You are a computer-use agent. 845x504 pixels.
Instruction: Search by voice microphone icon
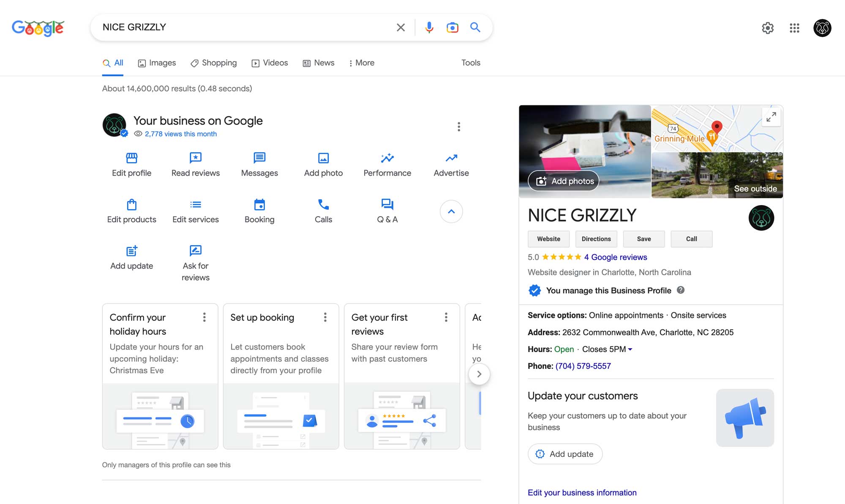click(x=429, y=27)
